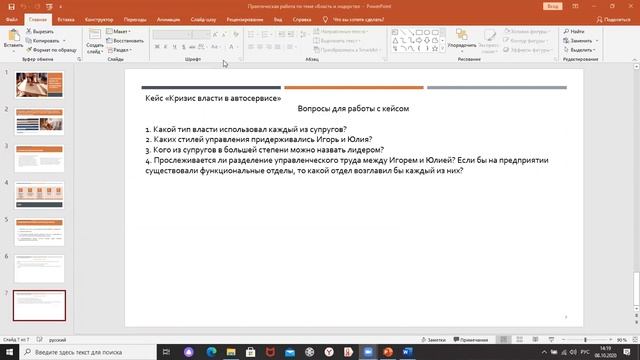Screen dimensions: 640x360
Task: Adjust the zoom slider handle in status bar
Action: coord(585,340)
